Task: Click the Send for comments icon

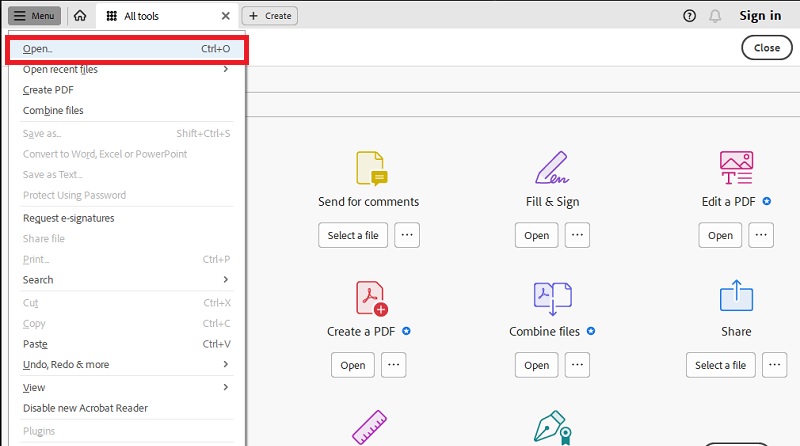Action: point(371,168)
